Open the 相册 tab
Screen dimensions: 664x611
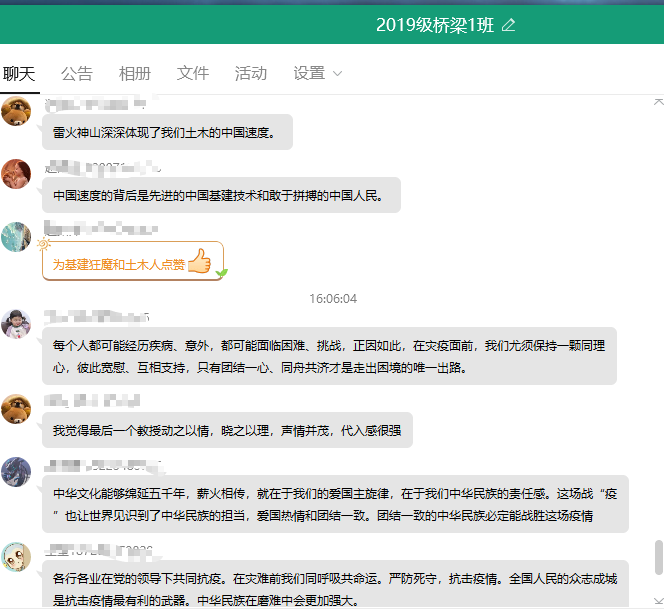(135, 73)
